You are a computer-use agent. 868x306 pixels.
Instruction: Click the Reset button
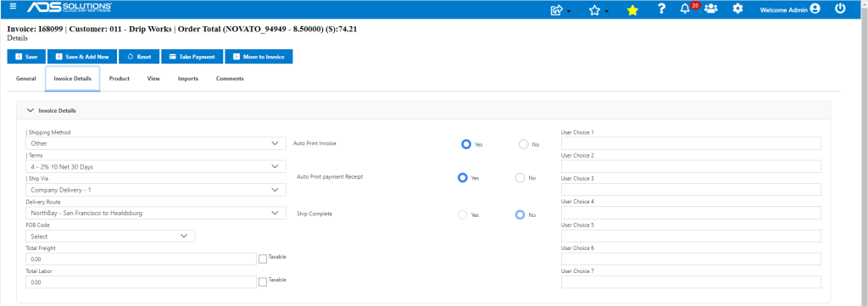pyautogui.click(x=139, y=57)
